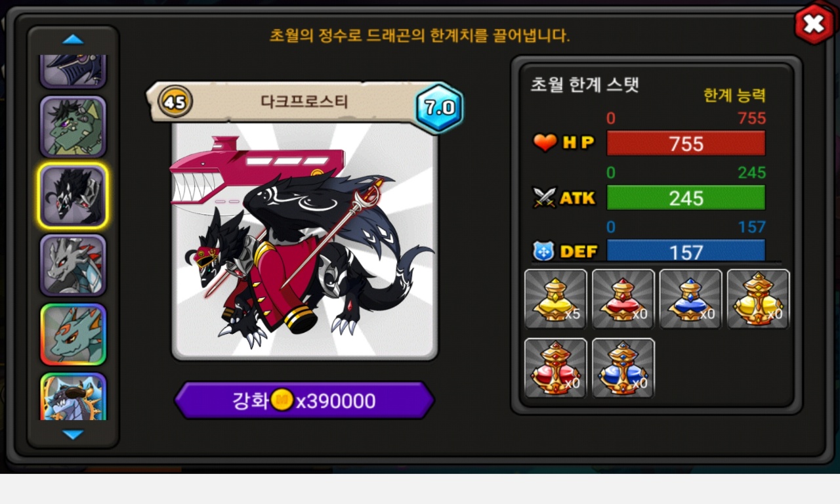Select the large yellow essence potion
The width and height of the screenshot is (840, 504).
click(x=758, y=299)
